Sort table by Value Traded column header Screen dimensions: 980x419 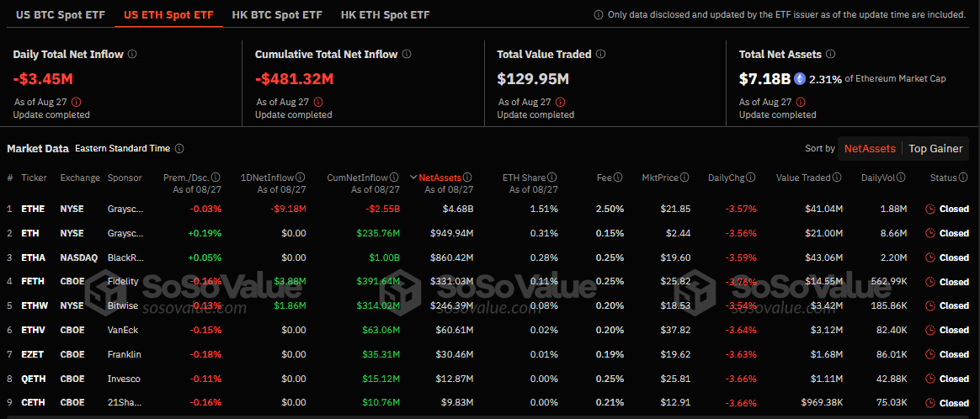click(804, 178)
